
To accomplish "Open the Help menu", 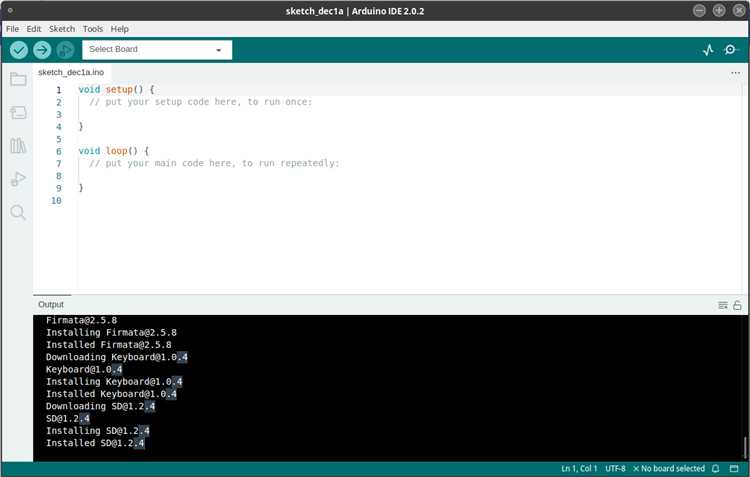I will (120, 29).
